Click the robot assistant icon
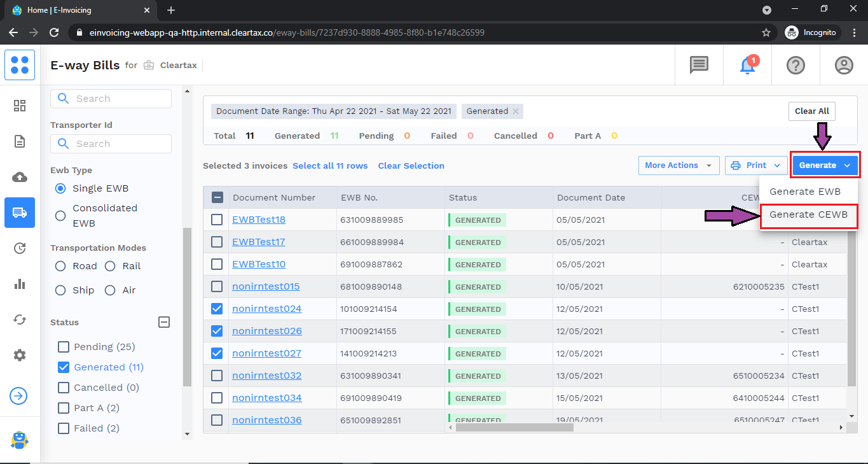Image resolution: width=868 pixels, height=464 pixels. click(20, 440)
